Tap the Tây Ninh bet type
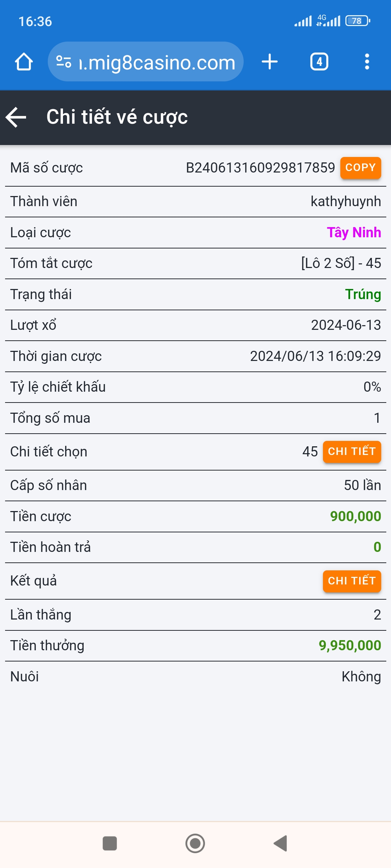Screen dimensions: 391x868 pos(354,233)
